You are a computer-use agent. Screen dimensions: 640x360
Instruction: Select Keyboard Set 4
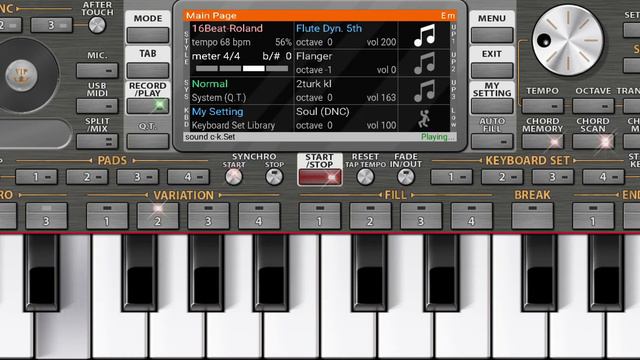603,177
